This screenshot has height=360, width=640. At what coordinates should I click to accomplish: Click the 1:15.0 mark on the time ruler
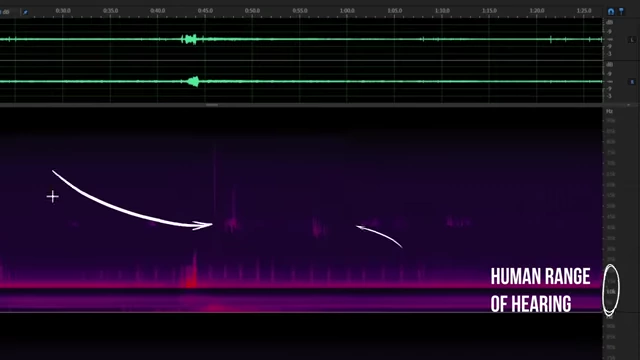pyautogui.click(x=489, y=11)
